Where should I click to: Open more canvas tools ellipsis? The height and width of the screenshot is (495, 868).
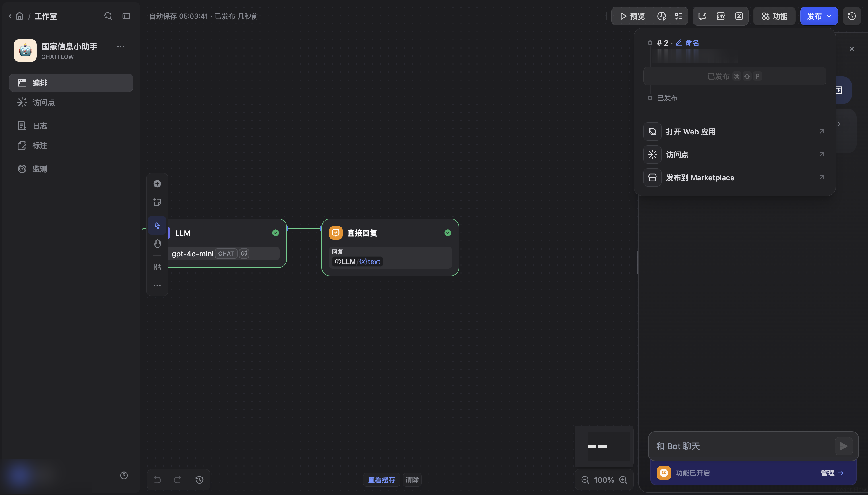coord(157,285)
